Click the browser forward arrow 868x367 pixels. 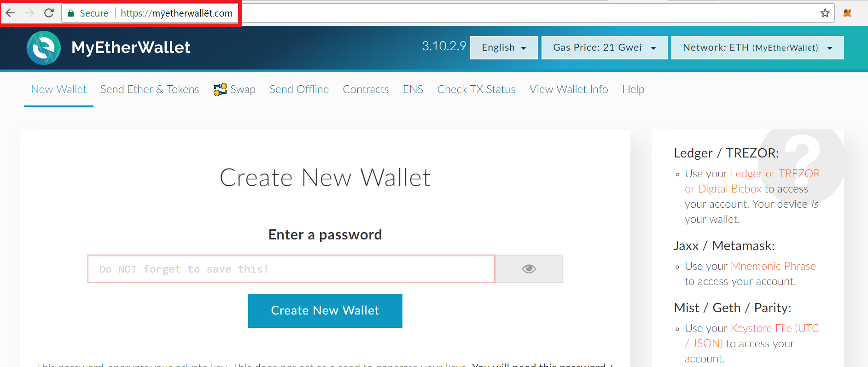click(29, 13)
